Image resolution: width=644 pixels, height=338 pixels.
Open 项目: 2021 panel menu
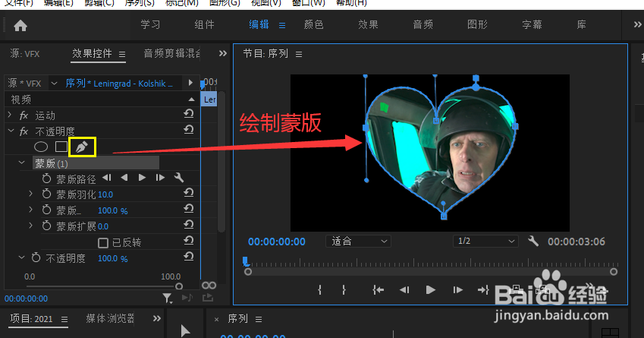[64, 319]
